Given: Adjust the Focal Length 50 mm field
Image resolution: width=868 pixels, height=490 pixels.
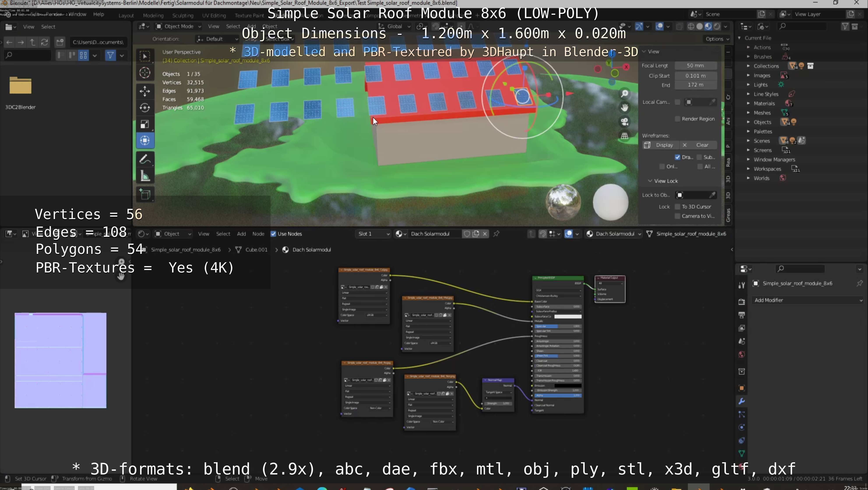Looking at the screenshot, I should [x=695, y=66].
